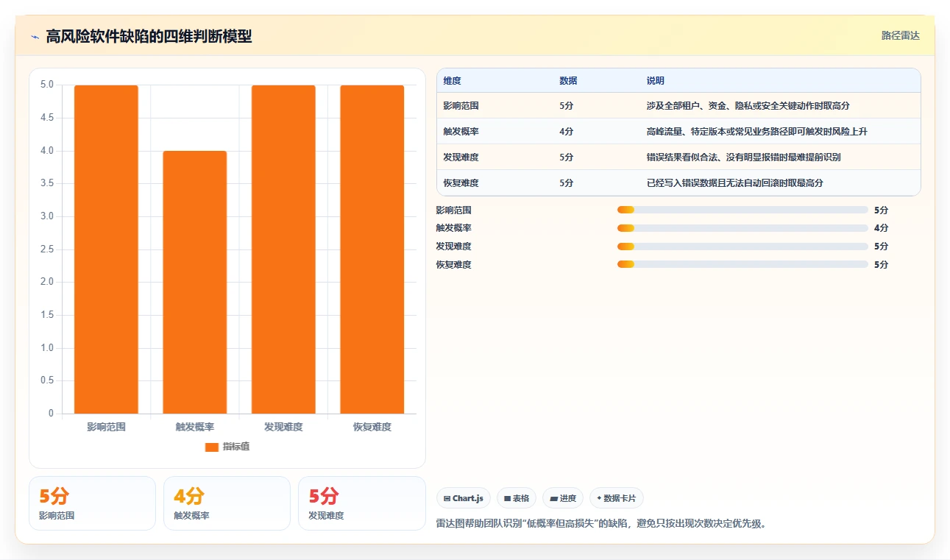The height and width of the screenshot is (560, 950).
Task: Click the 发现难度 progress bar
Action: click(x=742, y=246)
